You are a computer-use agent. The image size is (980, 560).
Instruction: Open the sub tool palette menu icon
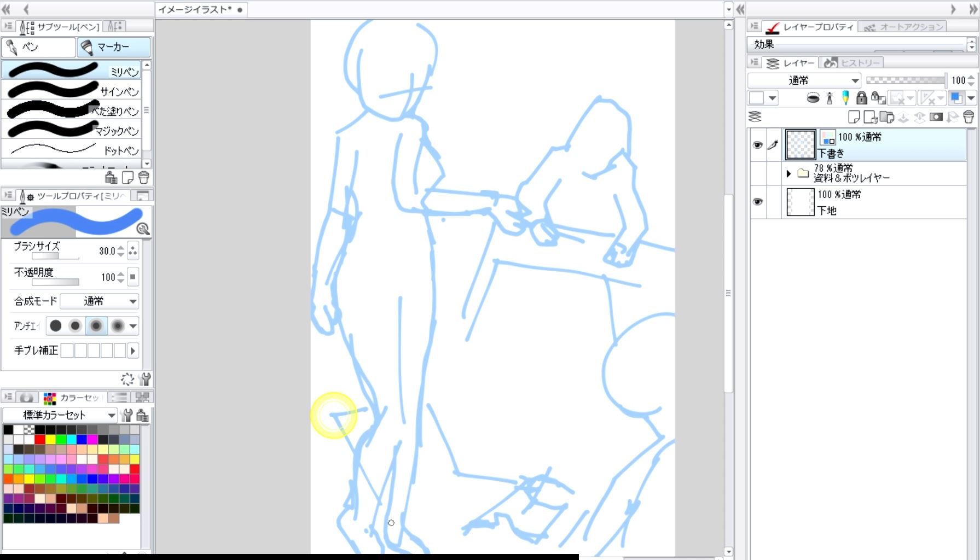point(8,26)
